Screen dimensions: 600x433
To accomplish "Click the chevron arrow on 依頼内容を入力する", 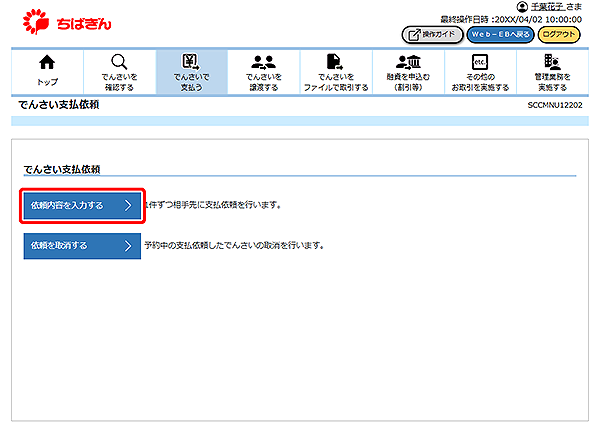I will point(128,206).
